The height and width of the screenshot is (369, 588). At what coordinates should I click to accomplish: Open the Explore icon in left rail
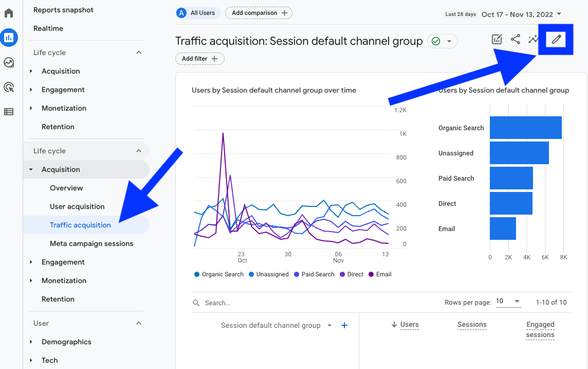(x=9, y=62)
